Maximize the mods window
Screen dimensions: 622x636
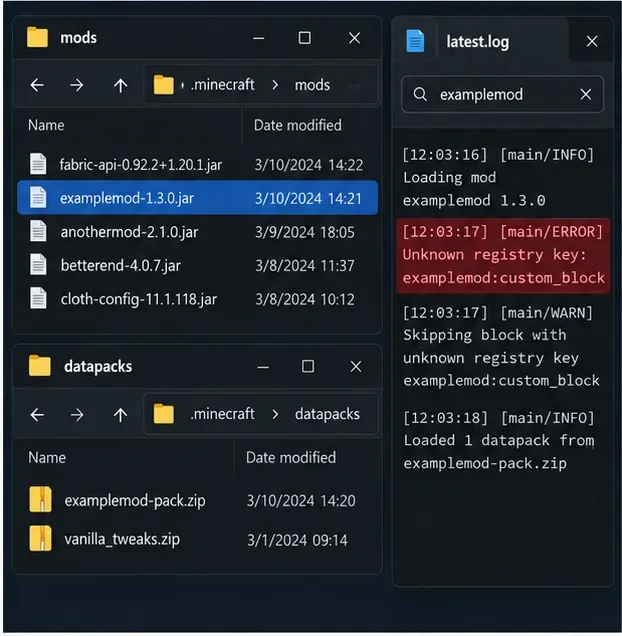coord(305,38)
